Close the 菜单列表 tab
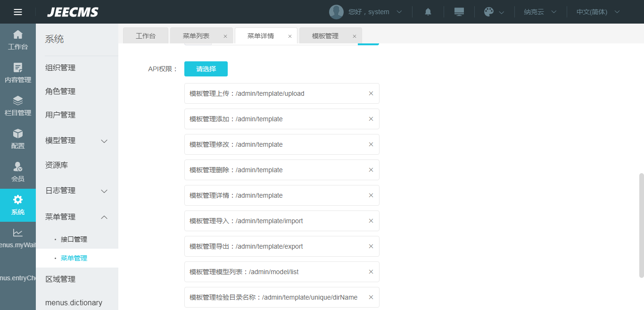This screenshot has width=644, height=310. 225,36
